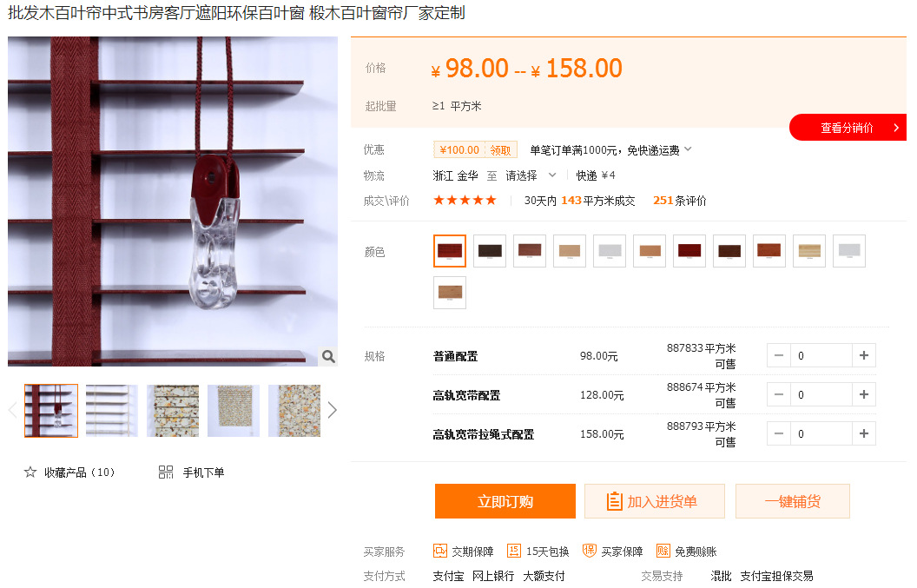This screenshot has width=917, height=588.
Task: Click the star icon to favorite product
Action: (x=30, y=472)
